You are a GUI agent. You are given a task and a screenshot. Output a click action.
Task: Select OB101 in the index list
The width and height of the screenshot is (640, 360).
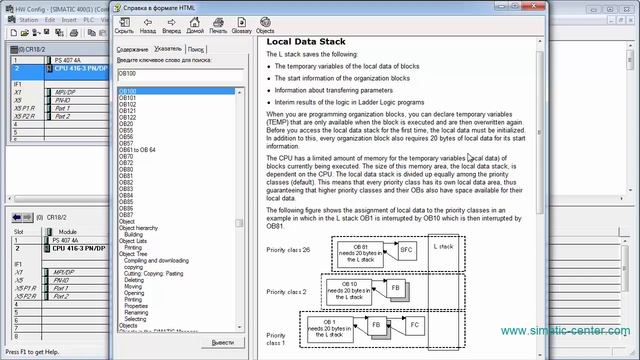coord(127,98)
